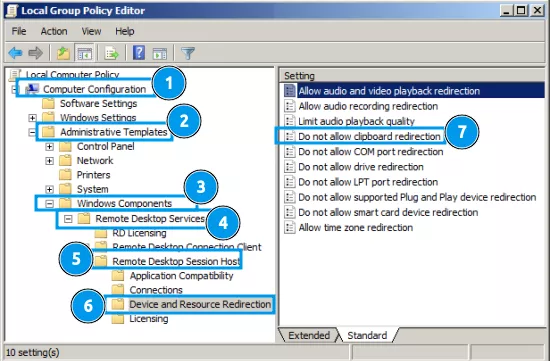Click the policy icon beside drive redirection
The height and width of the screenshot is (361, 550).
[x=289, y=167]
